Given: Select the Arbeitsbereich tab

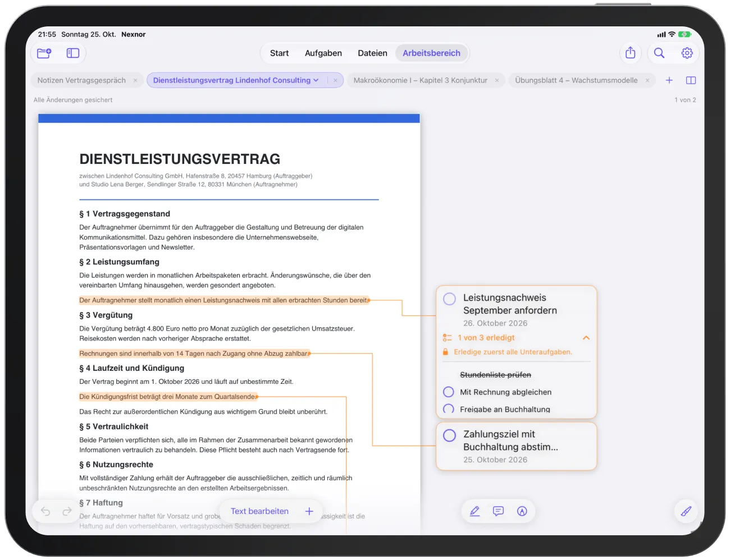Looking at the screenshot, I should [x=431, y=53].
